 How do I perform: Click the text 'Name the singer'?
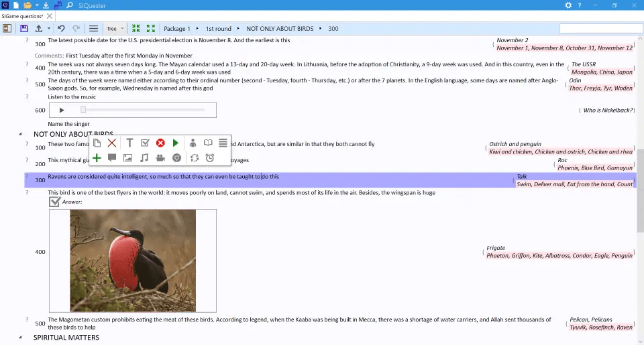[x=68, y=124]
